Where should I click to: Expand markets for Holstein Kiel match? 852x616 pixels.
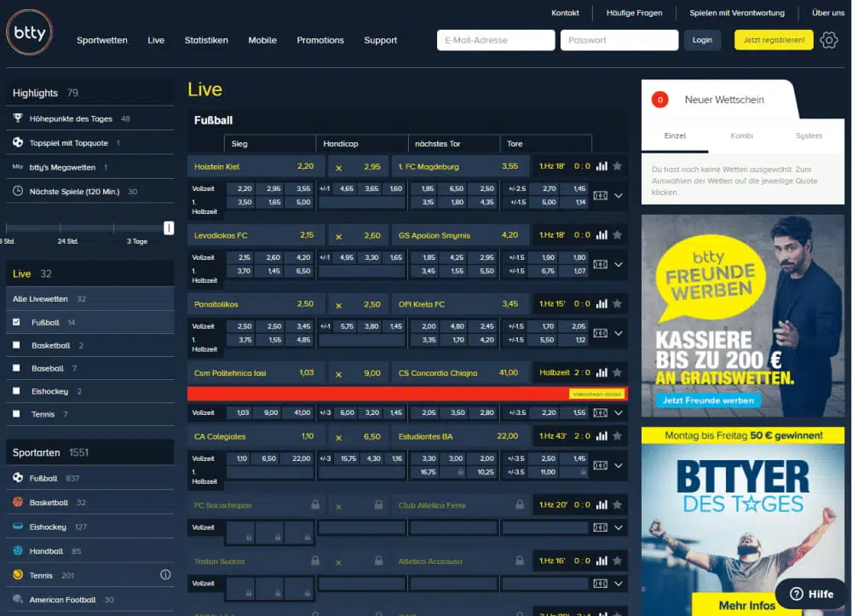[619, 196]
